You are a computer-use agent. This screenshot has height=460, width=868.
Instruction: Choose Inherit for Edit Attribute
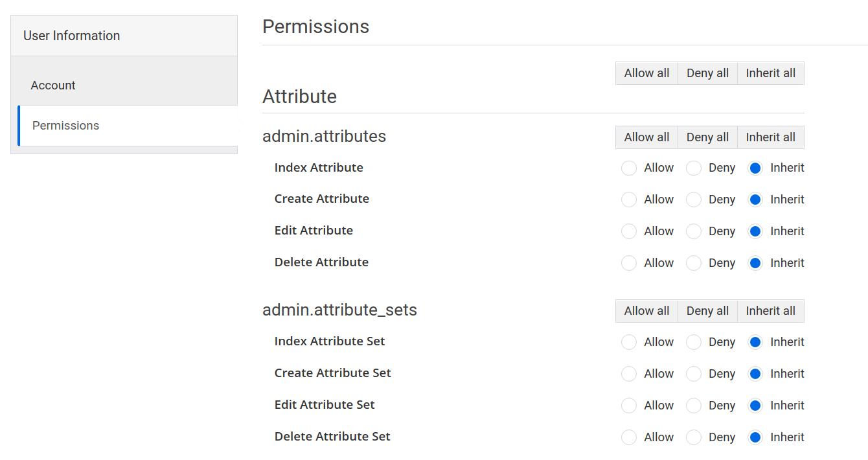point(755,231)
